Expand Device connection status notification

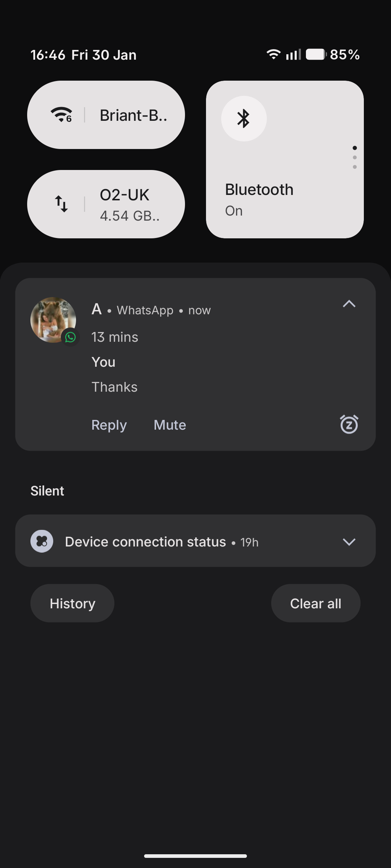pyautogui.click(x=349, y=541)
